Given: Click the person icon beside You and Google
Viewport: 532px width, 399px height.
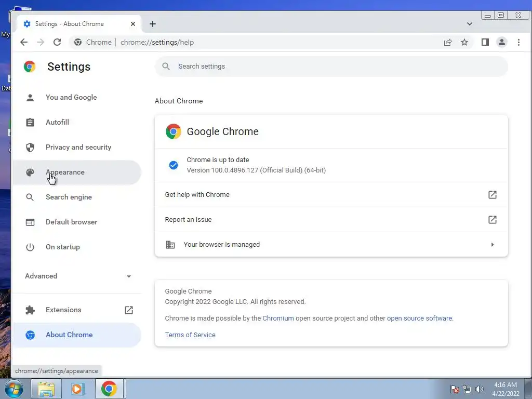Looking at the screenshot, I should pyautogui.click(x=30, y=98).
